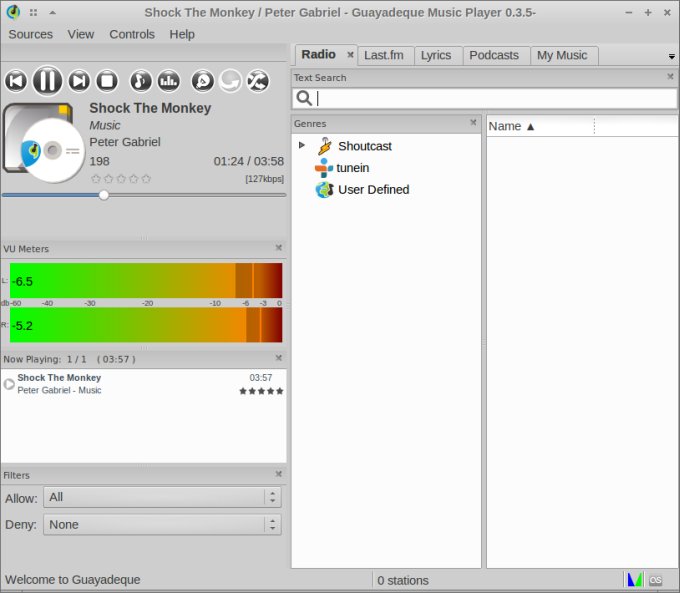Expand the Shoutcast genre tree
Viewport: 680px width, 593px height.
coord(302,146)
